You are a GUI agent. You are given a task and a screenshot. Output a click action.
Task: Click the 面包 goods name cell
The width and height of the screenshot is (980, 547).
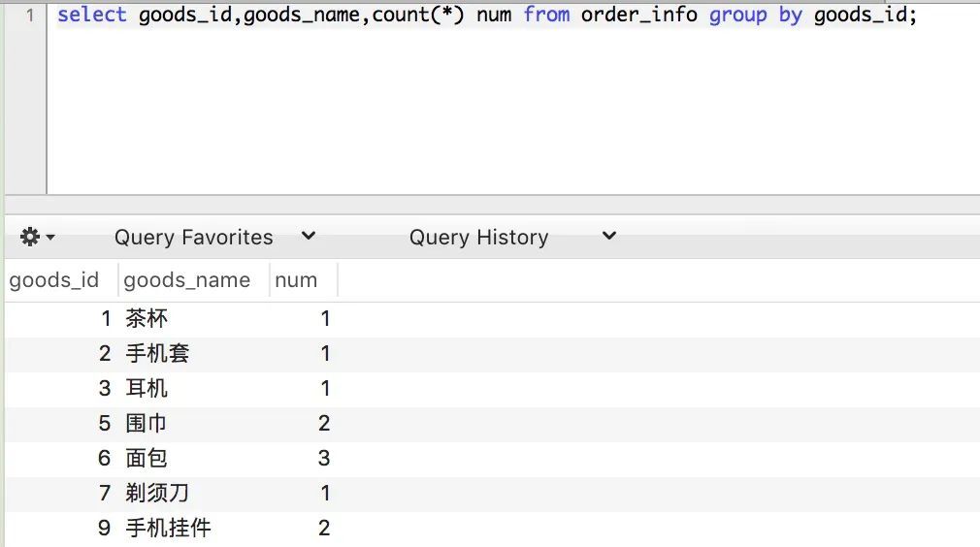[x=147, y=458]
